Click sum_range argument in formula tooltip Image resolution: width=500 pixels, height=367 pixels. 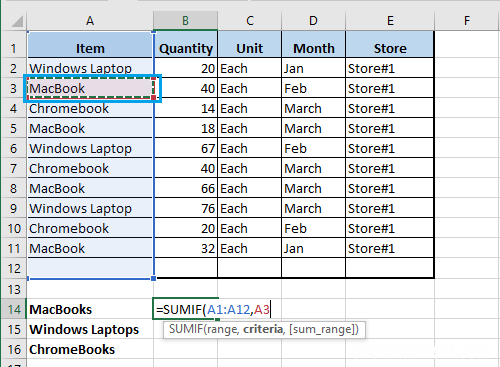[x=322, y=329]
